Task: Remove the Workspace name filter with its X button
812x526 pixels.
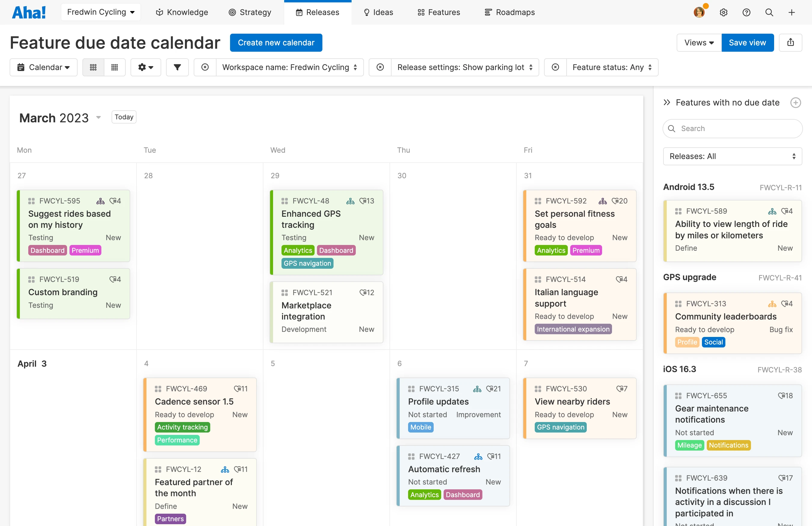Action: [205, 67]
